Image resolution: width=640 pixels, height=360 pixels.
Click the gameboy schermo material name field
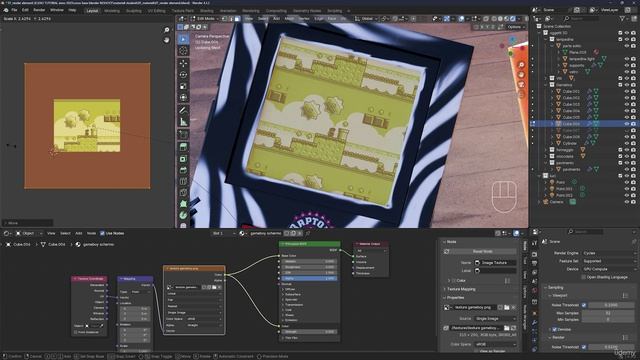point(265,233)
